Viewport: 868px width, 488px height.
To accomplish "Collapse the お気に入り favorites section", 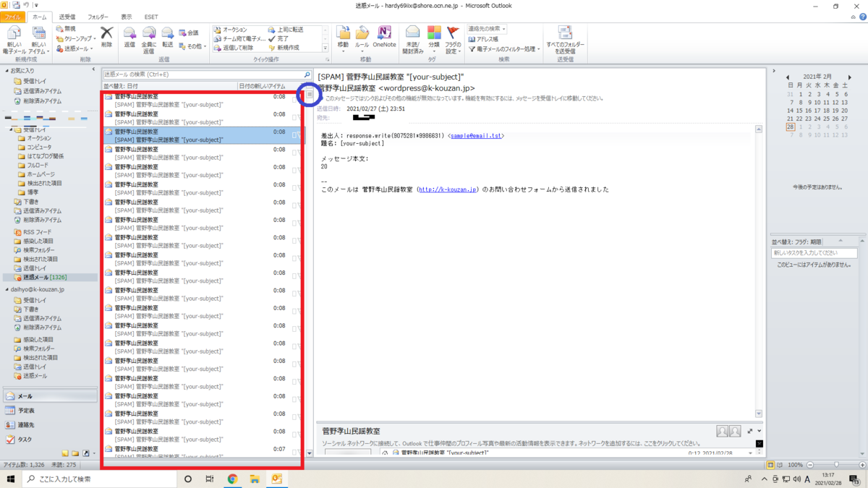I will pos(7,71).
